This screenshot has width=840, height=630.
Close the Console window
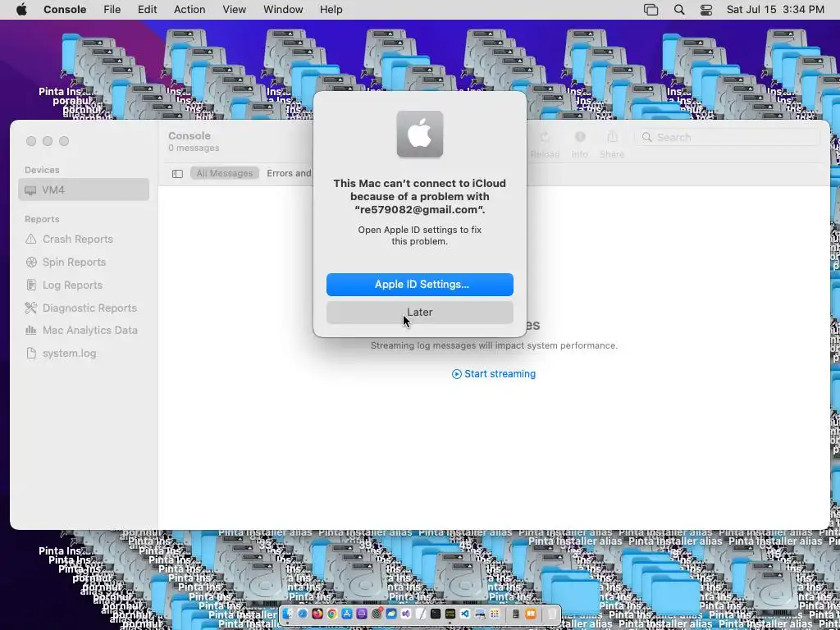31,141
